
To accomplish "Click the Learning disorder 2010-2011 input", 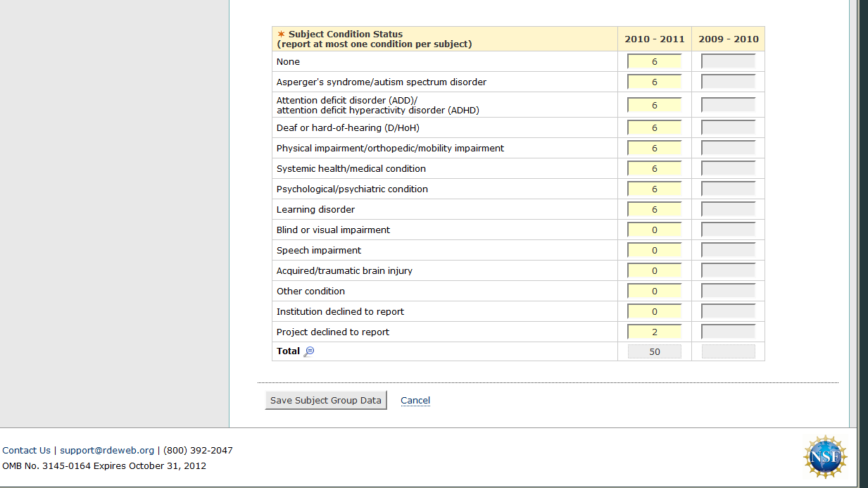I will [x=654, y=210].
